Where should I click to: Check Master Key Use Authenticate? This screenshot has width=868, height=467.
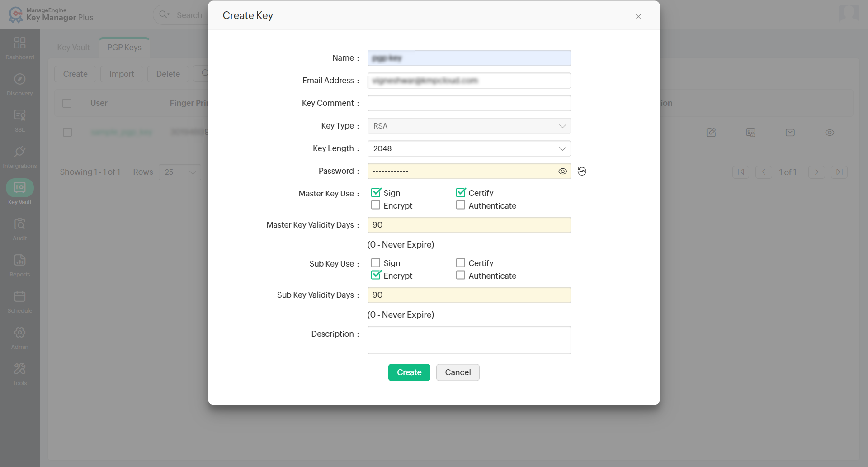click(461, 205)
